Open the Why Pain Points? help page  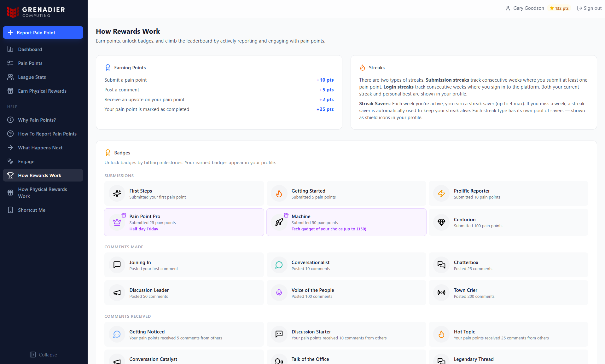pos(37,120)
